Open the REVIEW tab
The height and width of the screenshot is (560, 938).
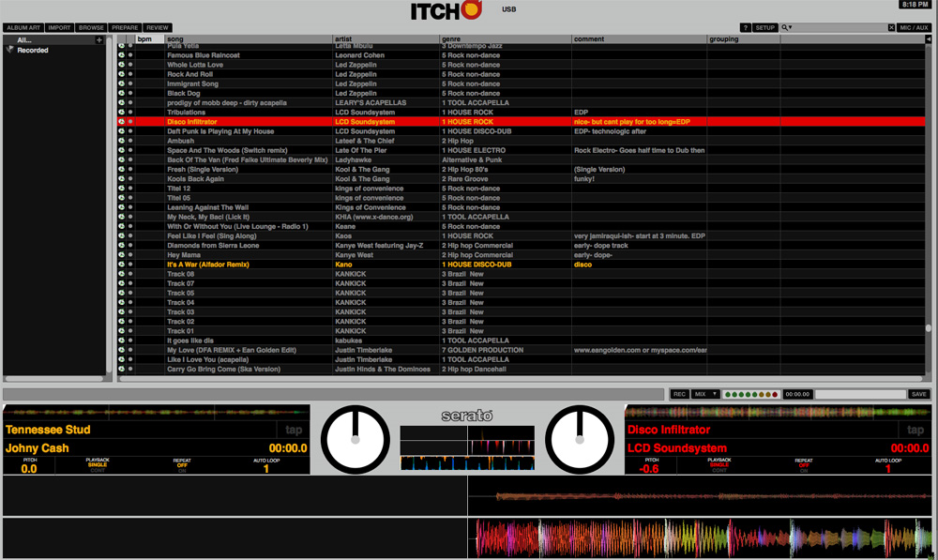(x=158, y=27)
